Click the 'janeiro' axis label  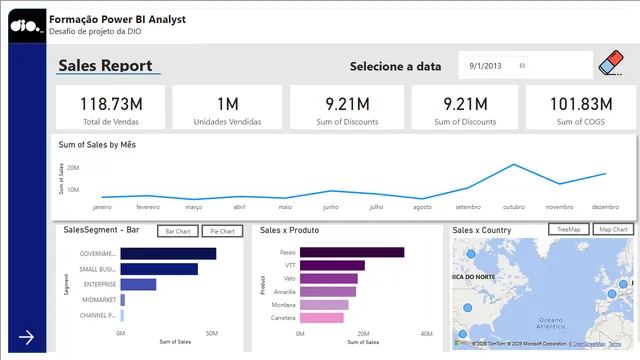coord(102,207)
